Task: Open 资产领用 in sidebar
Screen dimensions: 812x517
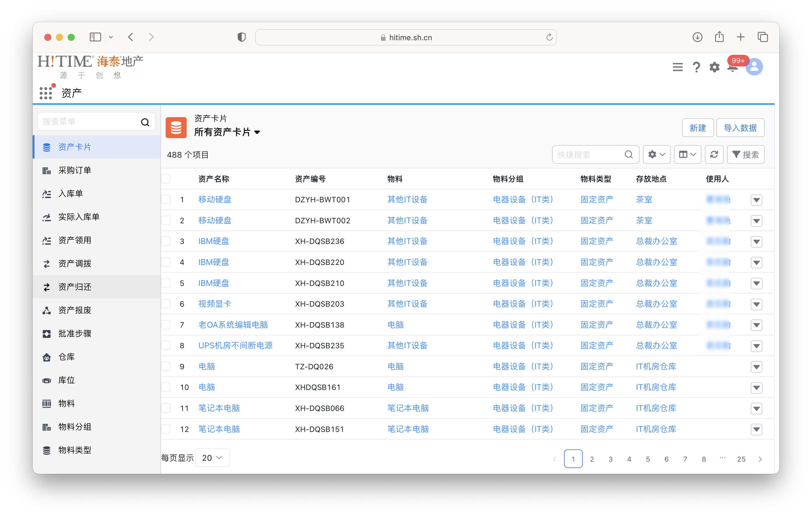Action: [97, 240]
